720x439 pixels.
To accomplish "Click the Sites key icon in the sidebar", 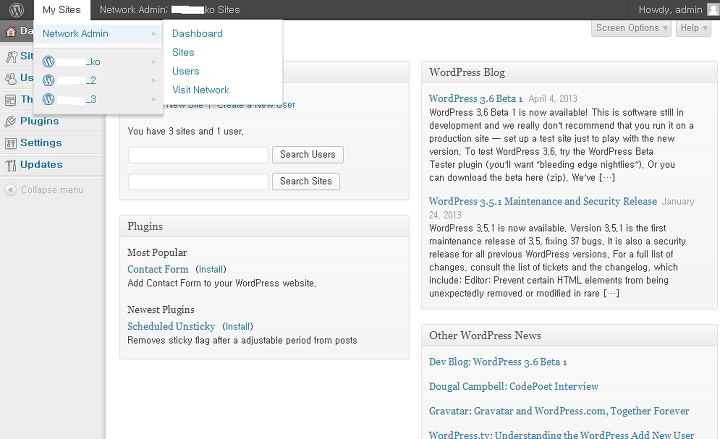I will coord(11,56).
